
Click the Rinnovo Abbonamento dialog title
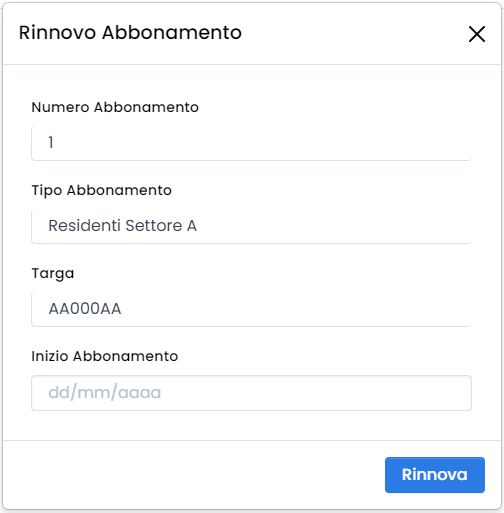click(130, 33)
